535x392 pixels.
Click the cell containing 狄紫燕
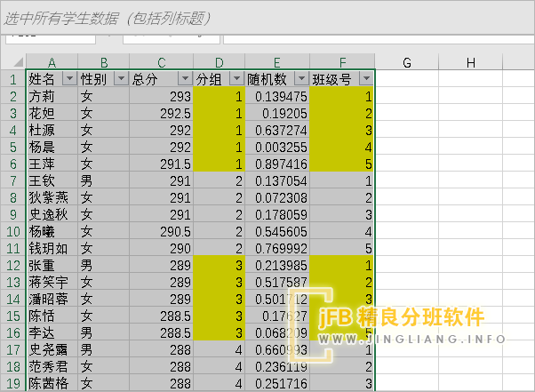coord(52,197)
